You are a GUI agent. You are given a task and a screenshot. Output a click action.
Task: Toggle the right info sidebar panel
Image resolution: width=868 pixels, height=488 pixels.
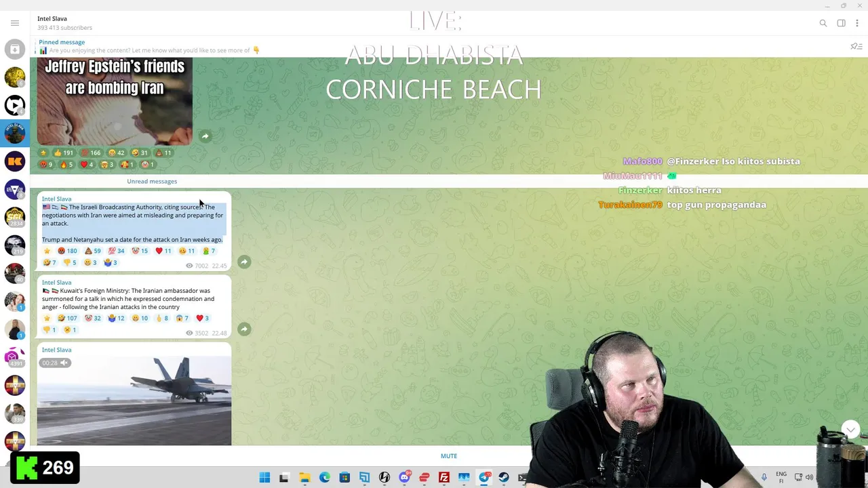click(x=841, y=23)
